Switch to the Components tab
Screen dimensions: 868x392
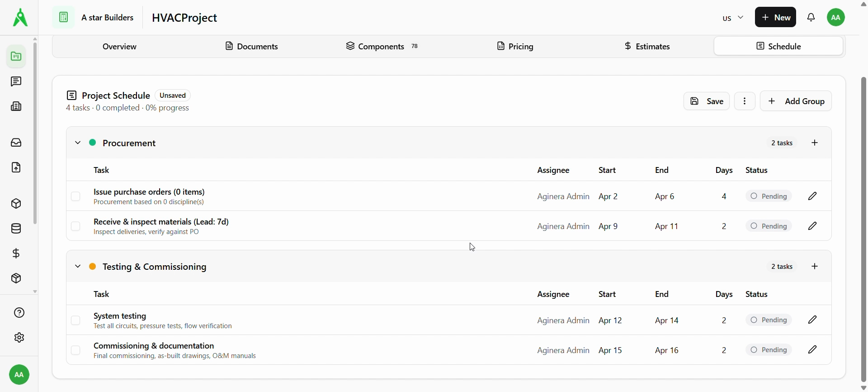[x=382, y=47]
